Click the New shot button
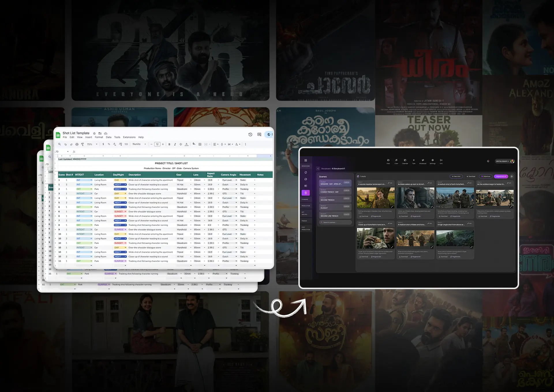Image resolution: width=554 pixels, height=392 pixels. (x=456, y=176)
